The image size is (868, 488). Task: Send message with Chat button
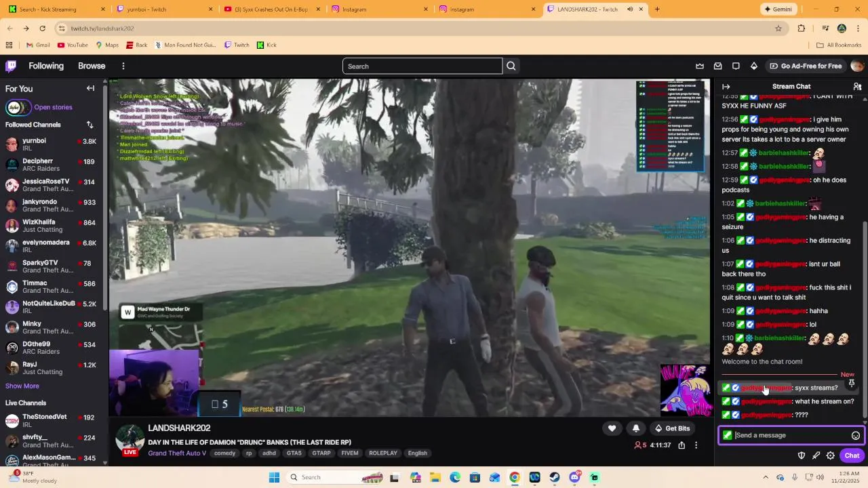pyautogui.click(x=852, y=455)
